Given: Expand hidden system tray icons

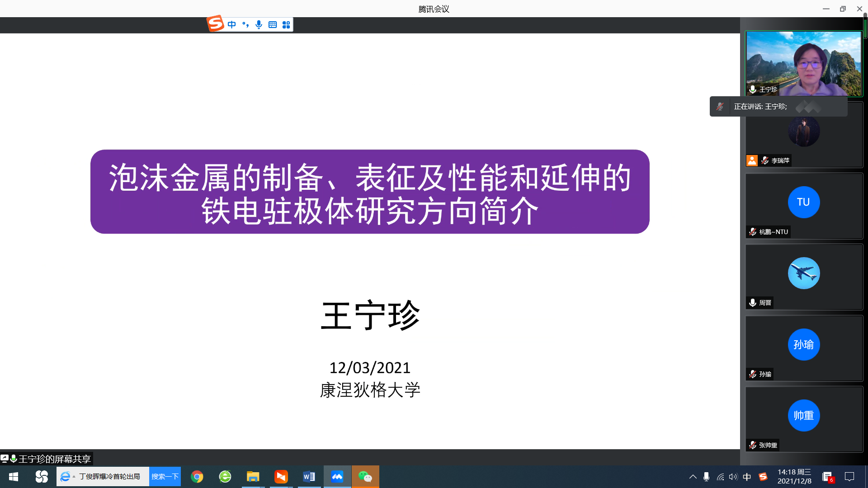Looking at the screenshot, I should click(693, 477).
